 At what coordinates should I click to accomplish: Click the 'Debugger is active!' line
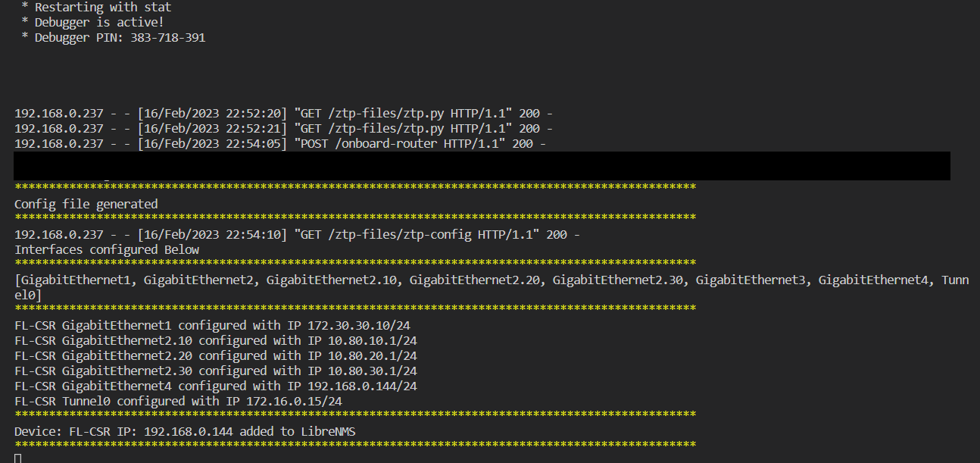tap(98, 22)
